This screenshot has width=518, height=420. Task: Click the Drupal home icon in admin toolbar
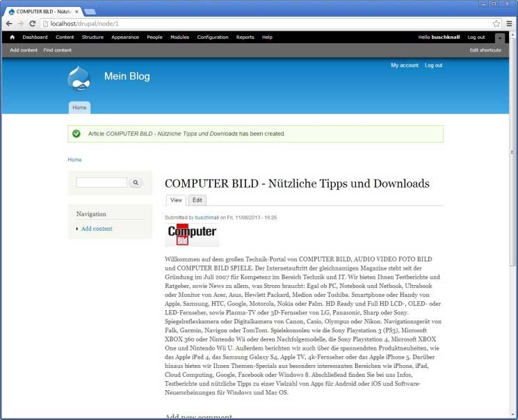point(13,38)
